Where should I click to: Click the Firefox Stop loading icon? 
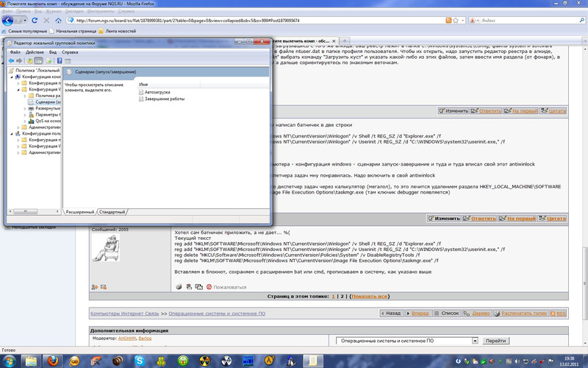pyautogui.click(x=46, y=21)
